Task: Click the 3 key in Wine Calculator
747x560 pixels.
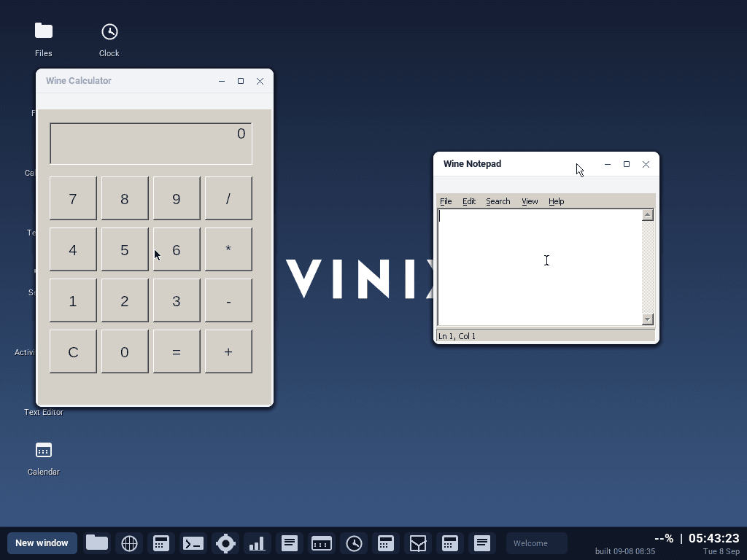Action: (x=177, y=300)
